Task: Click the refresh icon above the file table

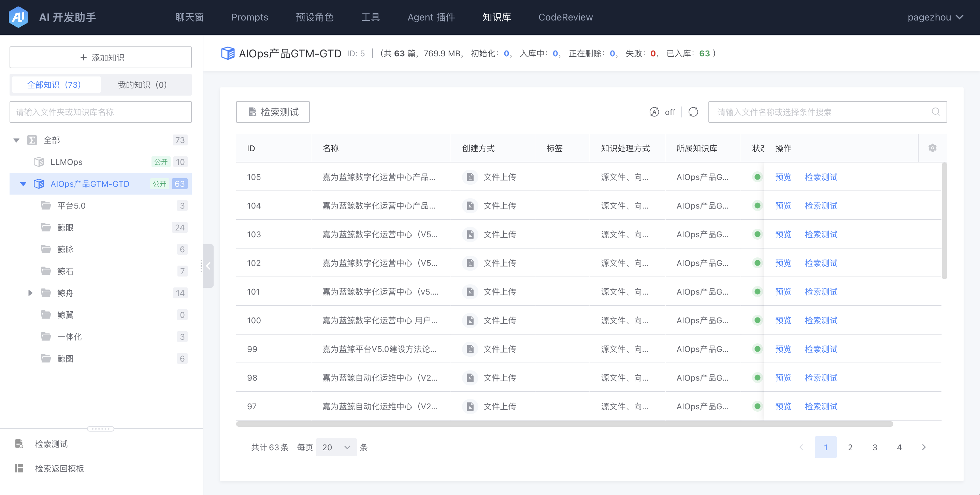Action: pyautogui.click(x=693, y=112)
